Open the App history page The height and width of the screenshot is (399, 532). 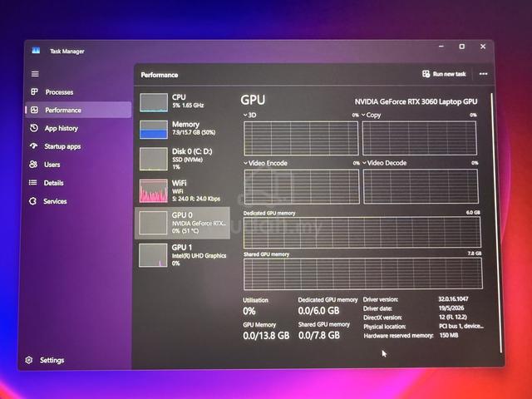(78, 128)
